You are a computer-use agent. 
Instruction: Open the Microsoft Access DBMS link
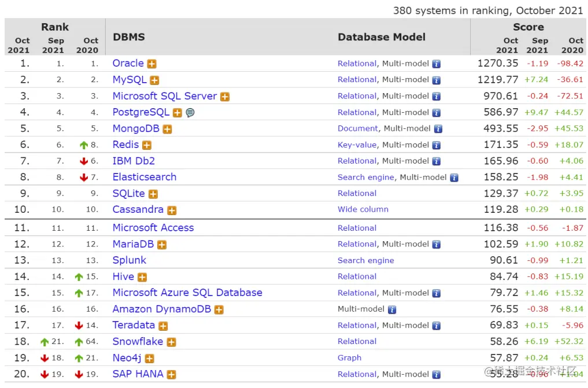pos(153,228)
